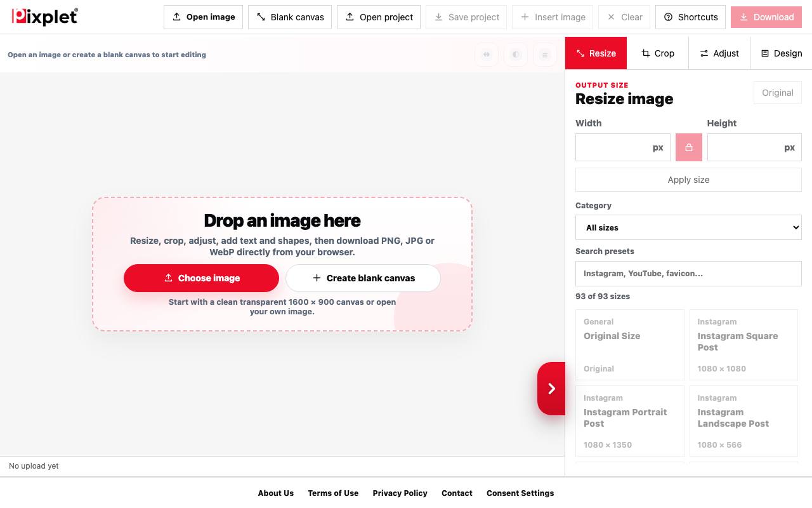The image size is (812, 508).
Task: Click the three-lines menu icon above canvas
Action: click(545, 55)
